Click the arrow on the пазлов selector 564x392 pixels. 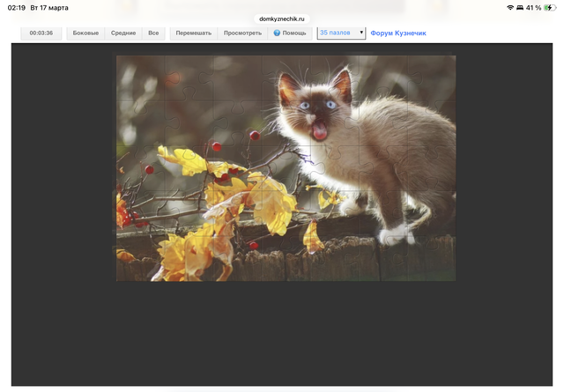pyautogui.click(x=361, y=33)
